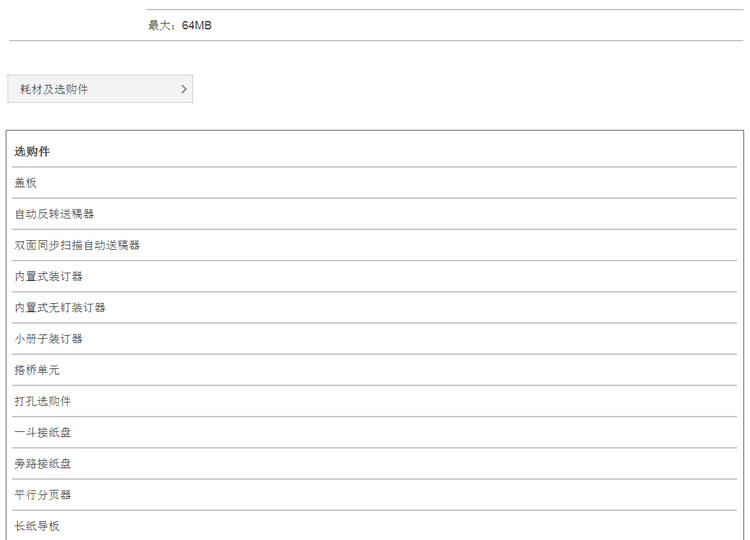Select the 内置式装订器 row

(x=375, y=276)
